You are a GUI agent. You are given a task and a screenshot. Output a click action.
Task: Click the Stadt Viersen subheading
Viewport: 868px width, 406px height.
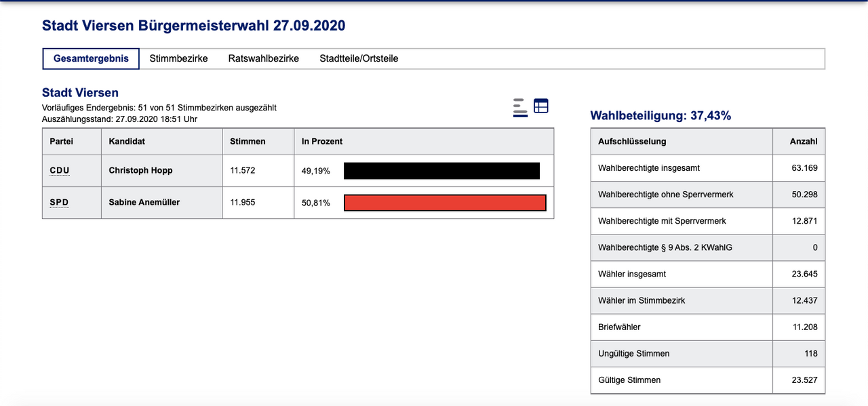(80, 93)
